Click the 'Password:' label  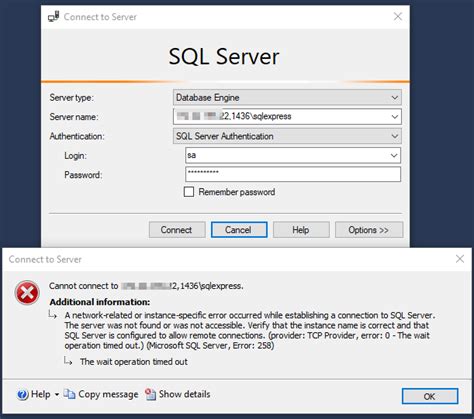pos(83,175)
